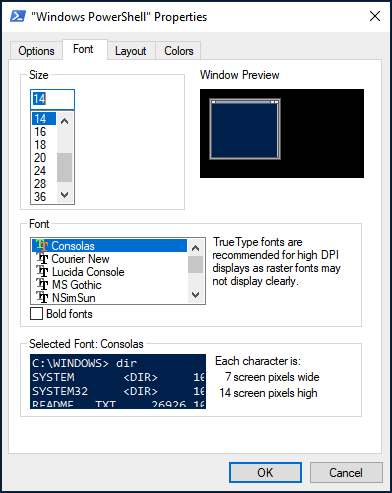
Task: Click the font size input field
Action: tap(52, 99)
